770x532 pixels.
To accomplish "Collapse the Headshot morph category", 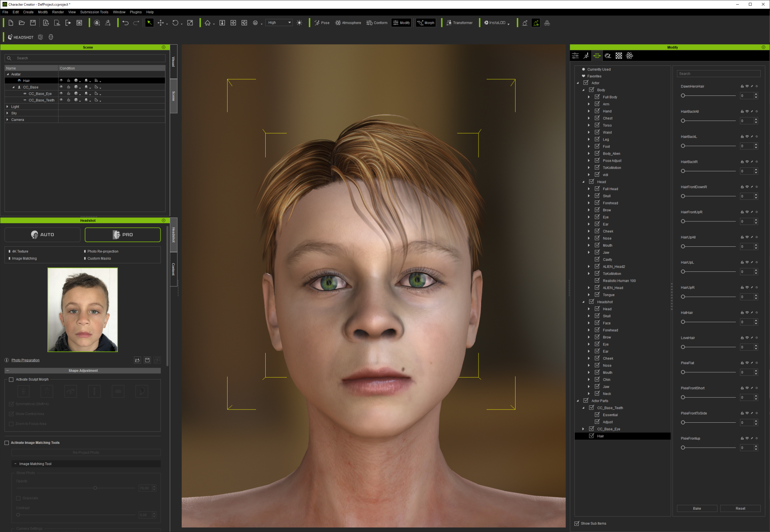I will pyautogui.click(x=583, y=302).
